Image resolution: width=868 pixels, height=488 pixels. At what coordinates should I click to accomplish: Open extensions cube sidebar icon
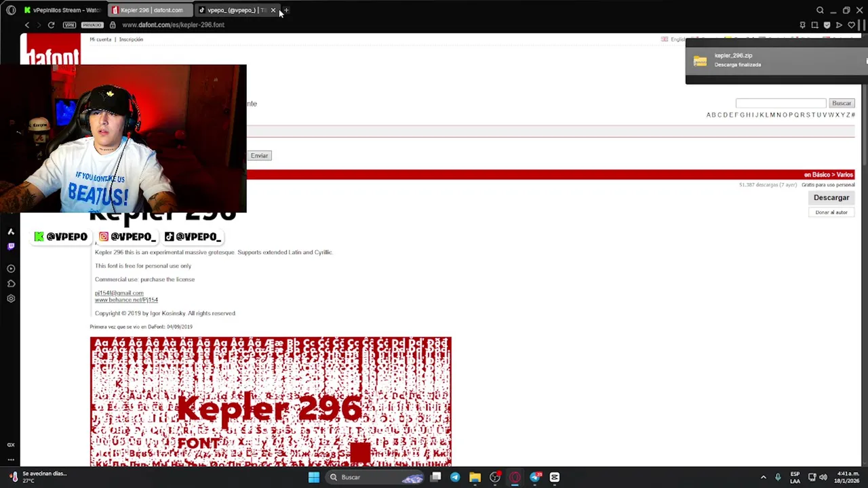click(11, 284)
